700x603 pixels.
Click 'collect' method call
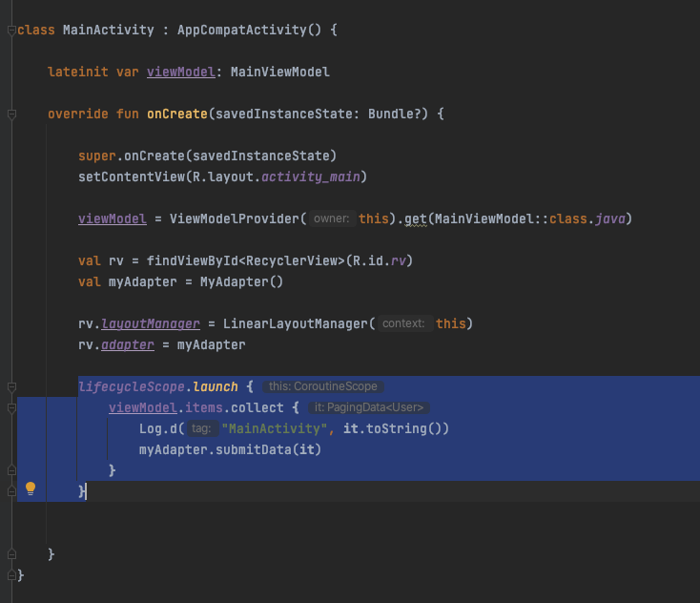257,407
